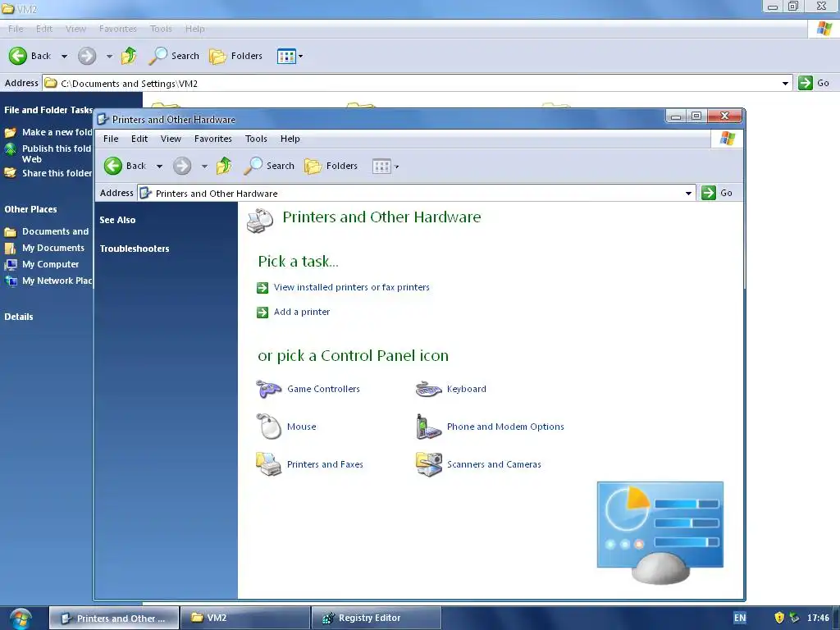This screenshot has height=630, width=840.
Task: Open My Network Places in VM2 sidebar
Action: (x=48, y=281)
